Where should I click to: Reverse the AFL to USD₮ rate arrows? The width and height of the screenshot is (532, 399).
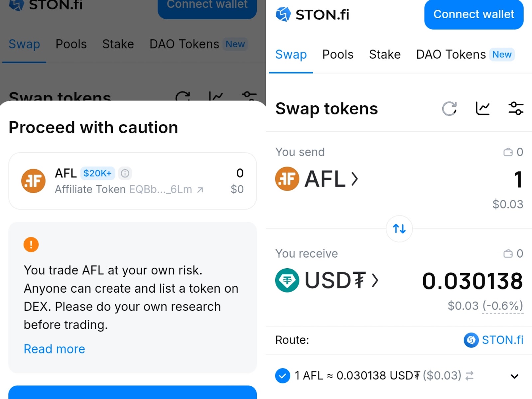point(469,376)
